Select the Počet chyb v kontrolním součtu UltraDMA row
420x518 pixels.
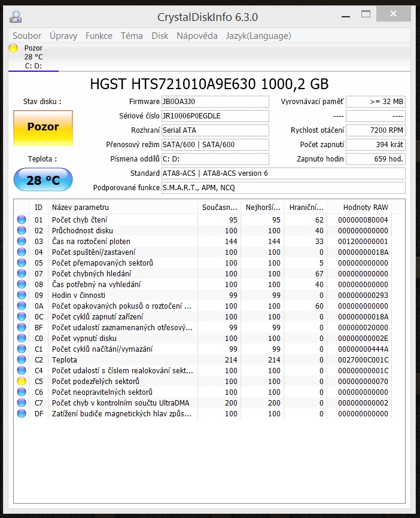120,403
